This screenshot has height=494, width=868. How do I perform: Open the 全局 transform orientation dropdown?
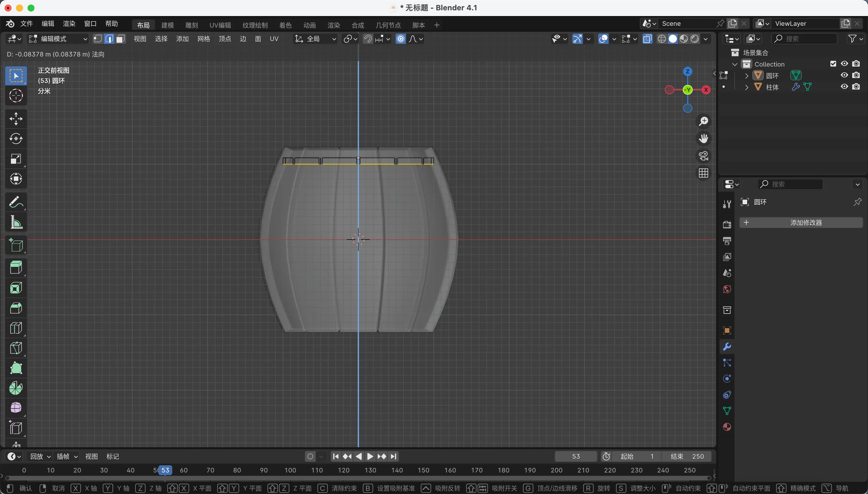click(x=315, y=39)
